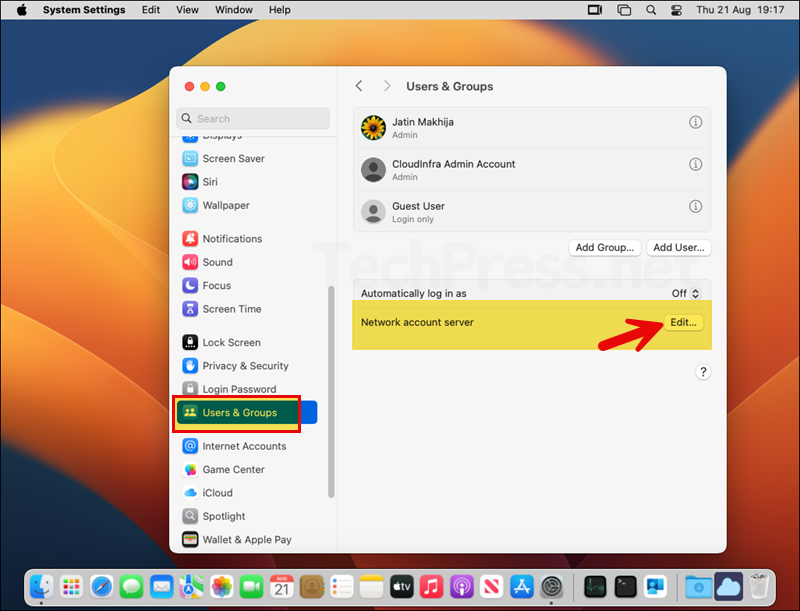
Task: Open the Help menu
Action: click(x=280, y=10)
